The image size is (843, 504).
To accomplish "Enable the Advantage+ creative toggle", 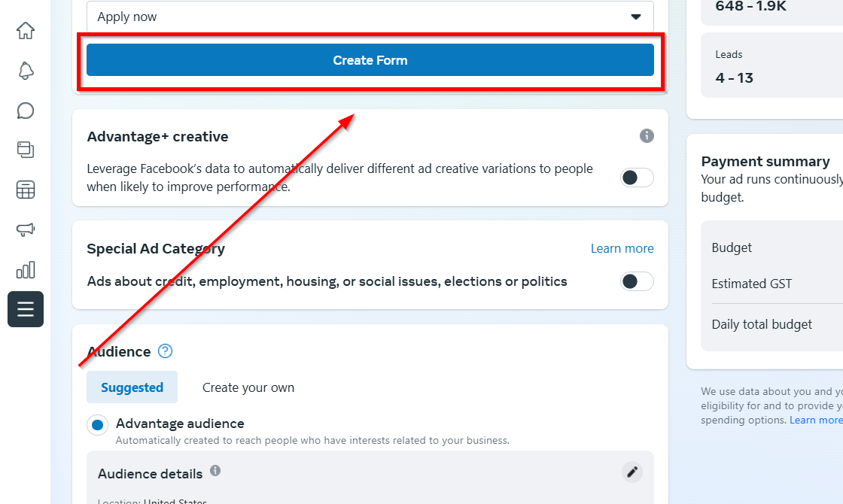I will [x=637, y=178].
